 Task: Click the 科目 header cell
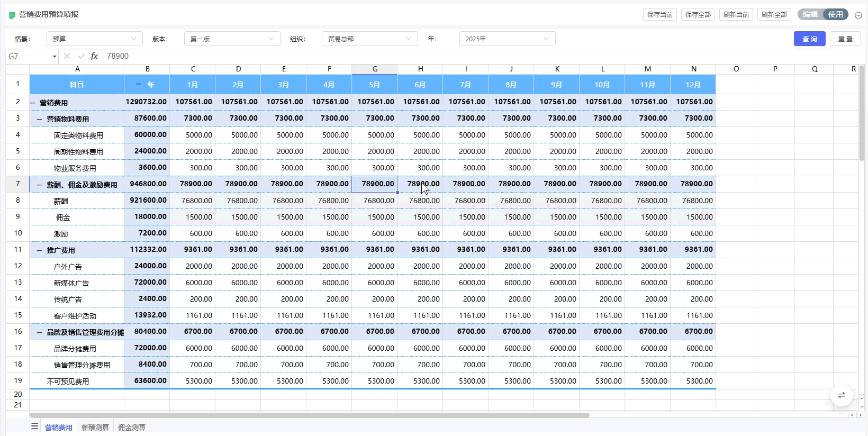[x=77, y=85]
